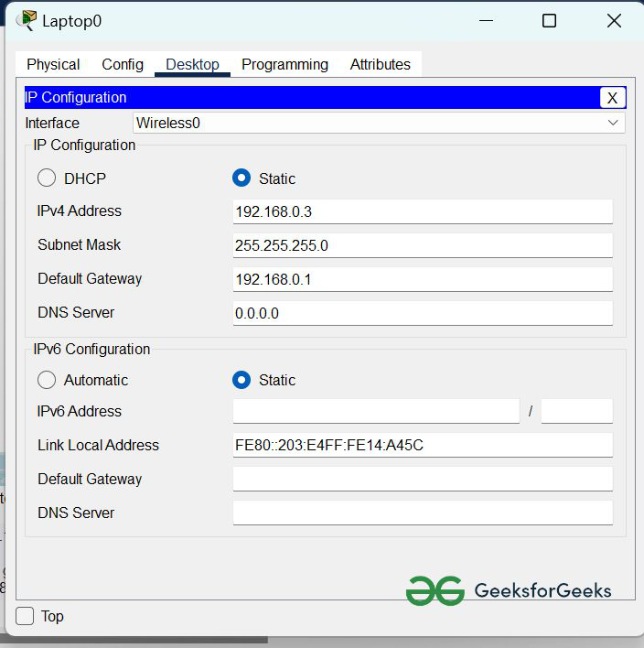The image size is (644, 648).
Task: Click the Link Local Address field
Action: [422, 446]
